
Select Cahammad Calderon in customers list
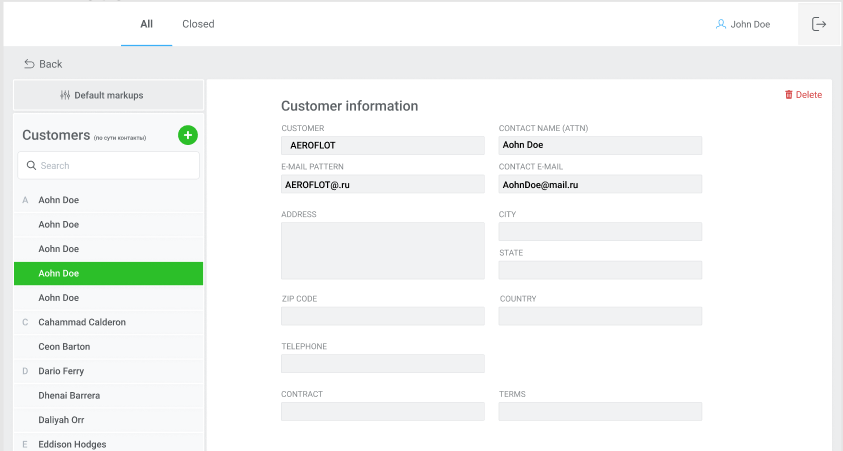[x=109, y=322]
